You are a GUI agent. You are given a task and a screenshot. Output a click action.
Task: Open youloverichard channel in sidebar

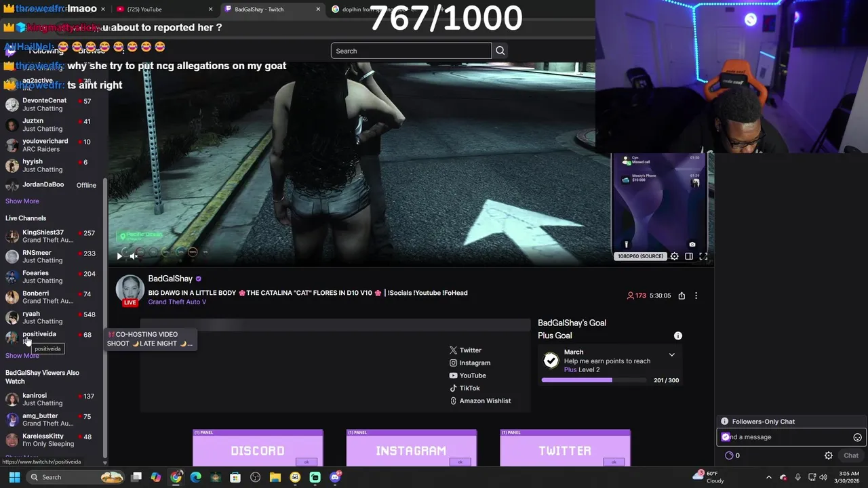click(x=52, y=145)
